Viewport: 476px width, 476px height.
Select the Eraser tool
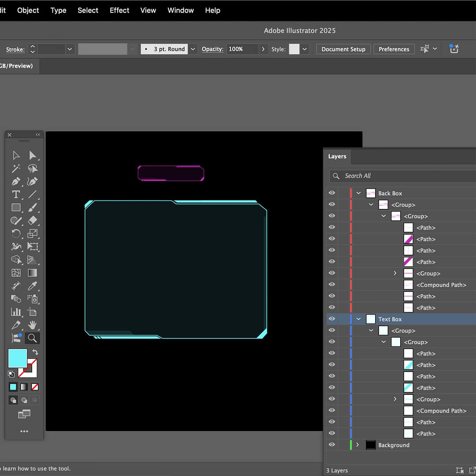[x=32, y=221]
